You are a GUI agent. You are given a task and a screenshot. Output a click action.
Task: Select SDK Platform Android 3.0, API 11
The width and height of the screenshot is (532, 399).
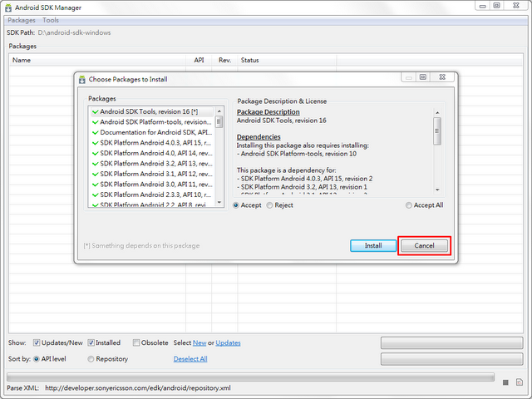pos(151,185)
